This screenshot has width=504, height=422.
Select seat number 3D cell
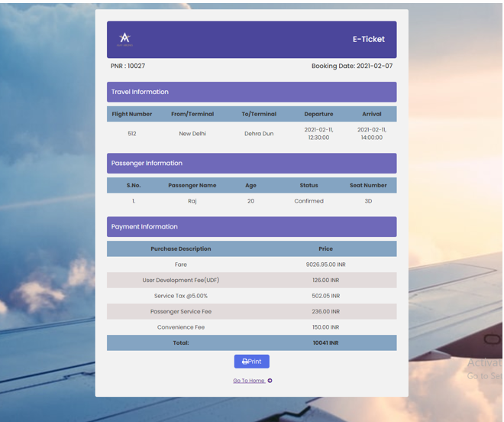pyautogui.click(x=368, y=201)
